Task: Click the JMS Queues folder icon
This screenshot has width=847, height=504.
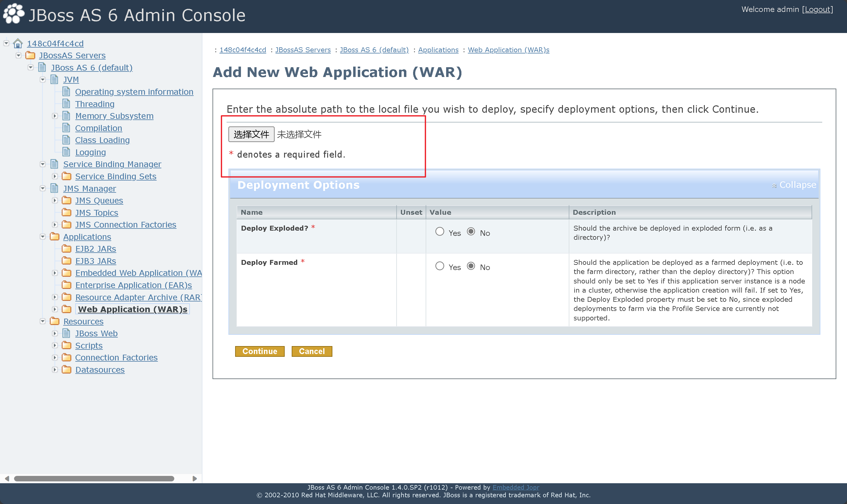Action: point(67,200)
